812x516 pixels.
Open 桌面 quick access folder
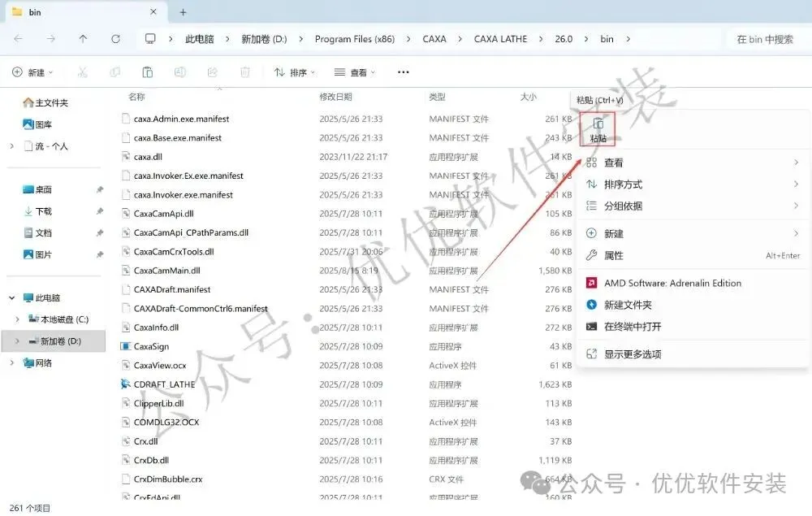(37, 189)
